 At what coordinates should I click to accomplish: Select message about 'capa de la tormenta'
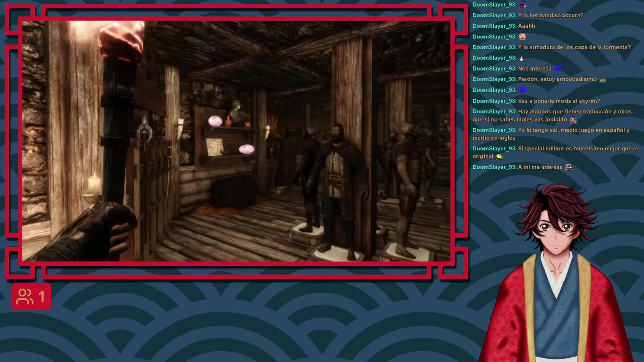click(x=575, y=47)
